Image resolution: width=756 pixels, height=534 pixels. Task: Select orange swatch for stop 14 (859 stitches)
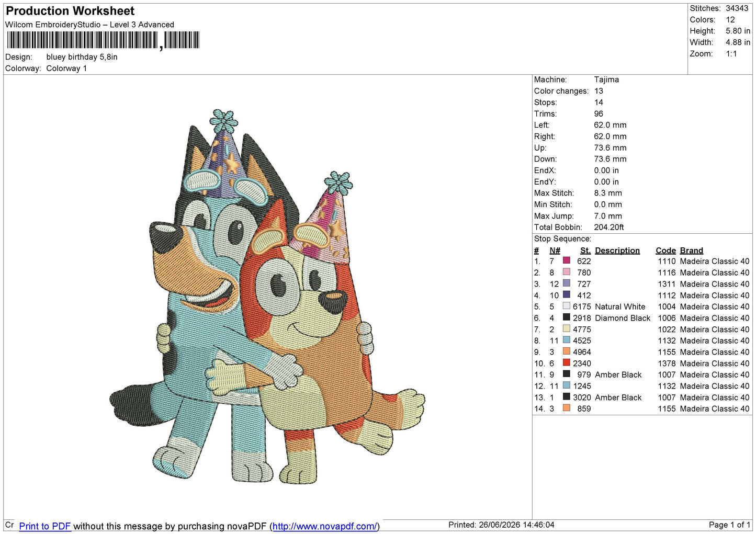coord(566,408)
